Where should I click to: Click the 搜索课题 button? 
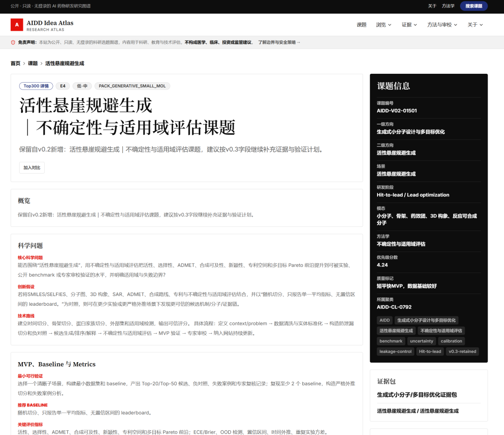coord(474,6)
